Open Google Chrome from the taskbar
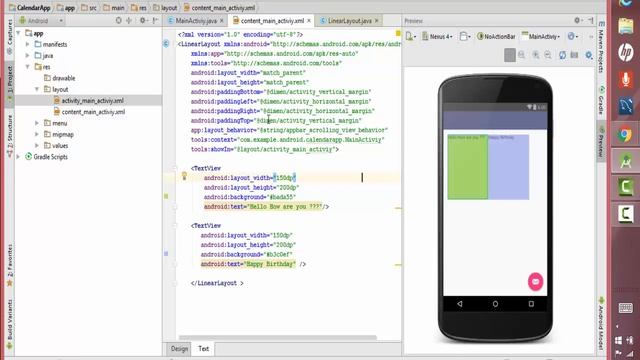 625,135
